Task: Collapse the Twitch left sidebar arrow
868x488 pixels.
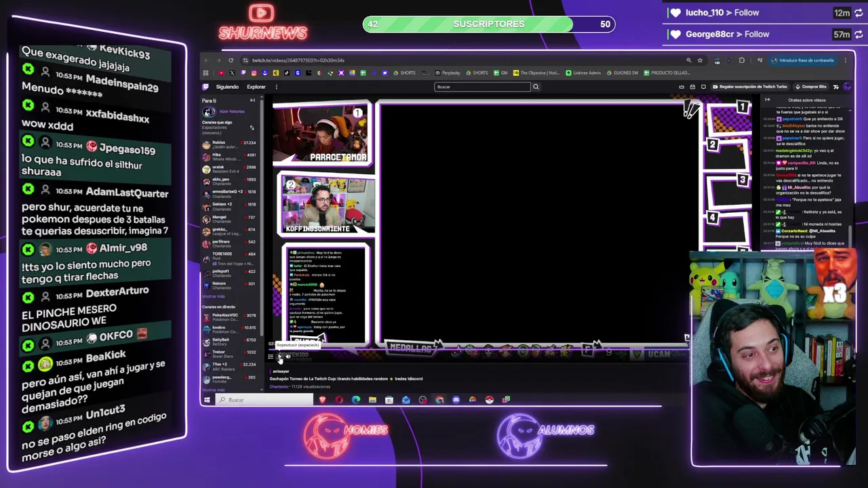Action: pyautogui.click(x=252, y=100)
